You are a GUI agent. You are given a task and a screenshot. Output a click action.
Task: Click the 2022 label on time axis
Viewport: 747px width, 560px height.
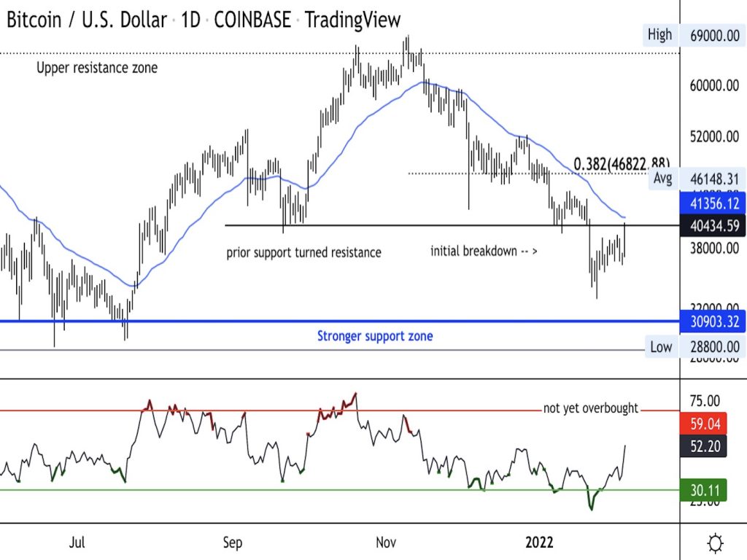tap(540, 542)
